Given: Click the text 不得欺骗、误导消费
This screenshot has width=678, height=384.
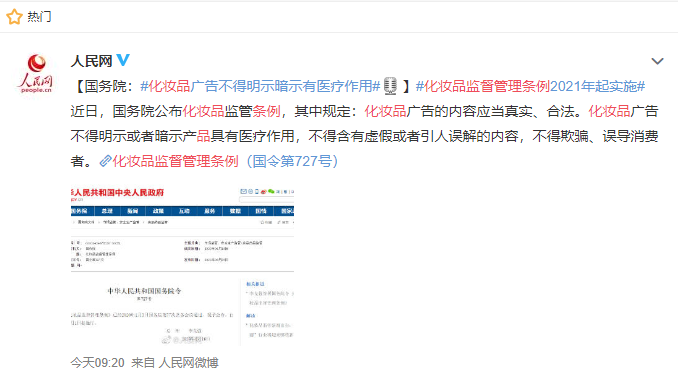Looking at the screenshot, I should point(595,136).
